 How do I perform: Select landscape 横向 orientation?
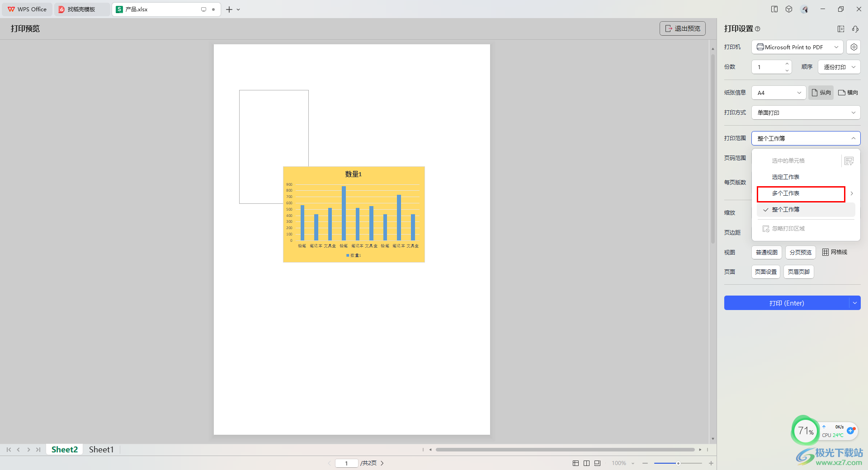pyautogui.click(x=848, y=93)
